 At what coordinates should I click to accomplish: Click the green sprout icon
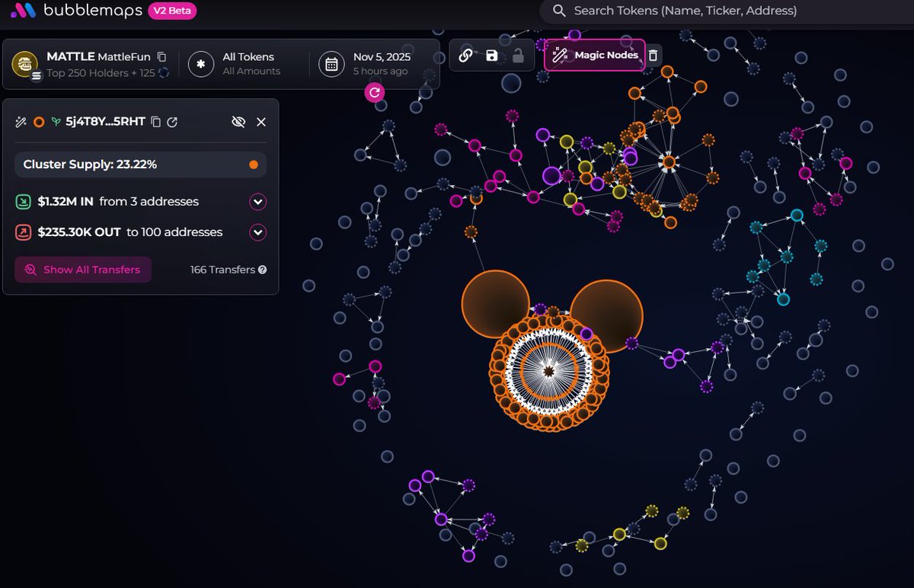point(56,122)
